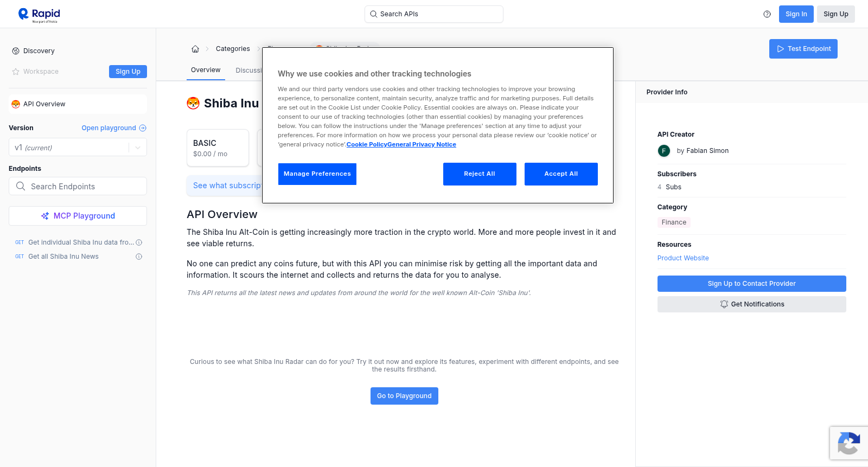
Task: Click the Discovery compass icon
Action: tap(16, 51)
